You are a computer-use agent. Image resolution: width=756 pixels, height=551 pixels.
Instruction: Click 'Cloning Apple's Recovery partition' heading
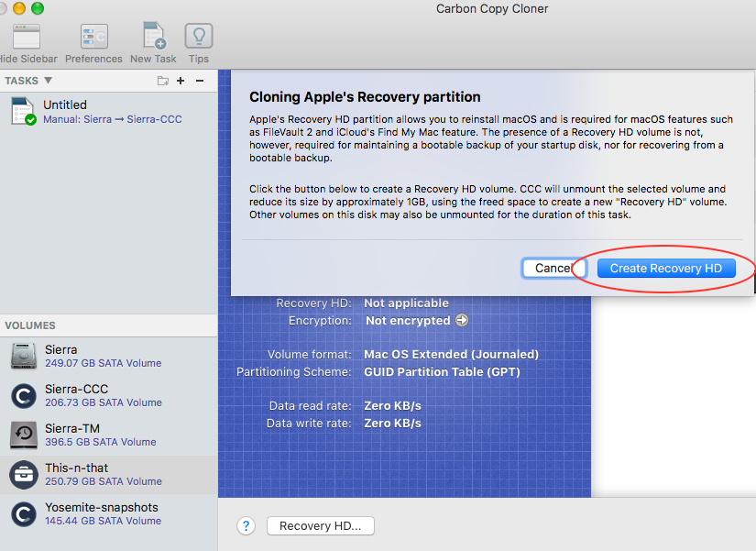(365, 97)
